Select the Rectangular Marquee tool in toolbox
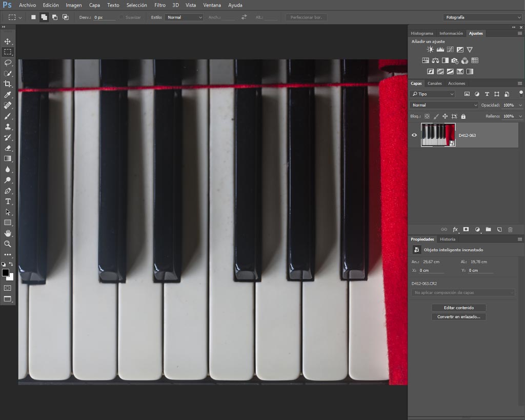525x420 pixels. (x=7, y=52)
